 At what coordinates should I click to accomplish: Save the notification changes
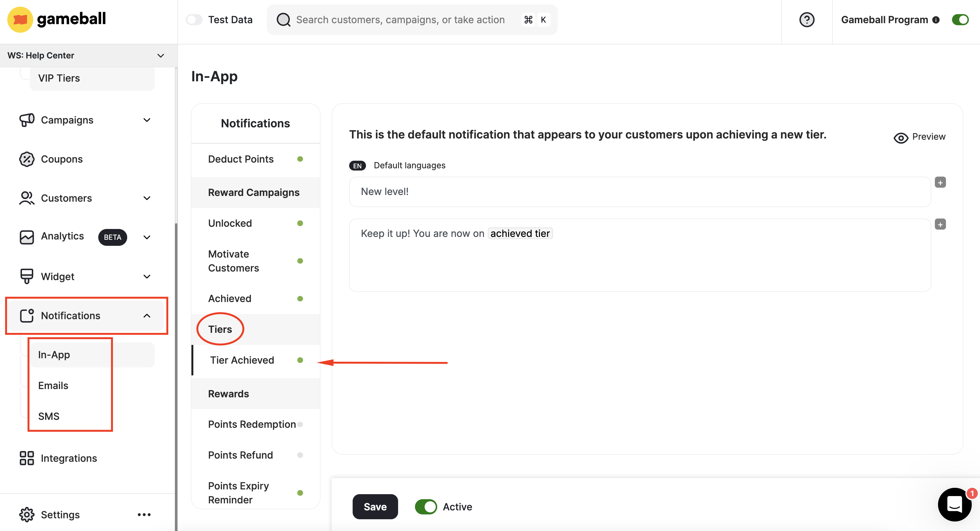(375, 507)
